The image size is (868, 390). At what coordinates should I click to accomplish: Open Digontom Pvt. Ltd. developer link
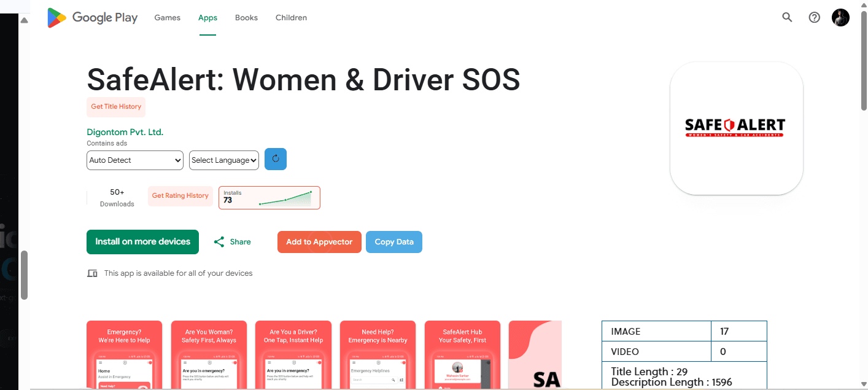(x=125, y=132)
